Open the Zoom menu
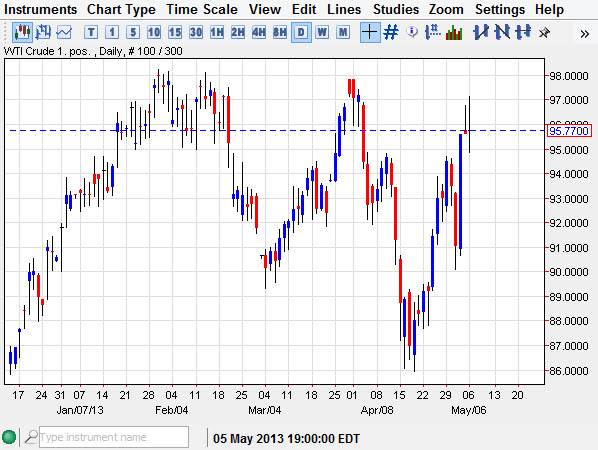Screen dimensions: 598x450 click(446, 9)
